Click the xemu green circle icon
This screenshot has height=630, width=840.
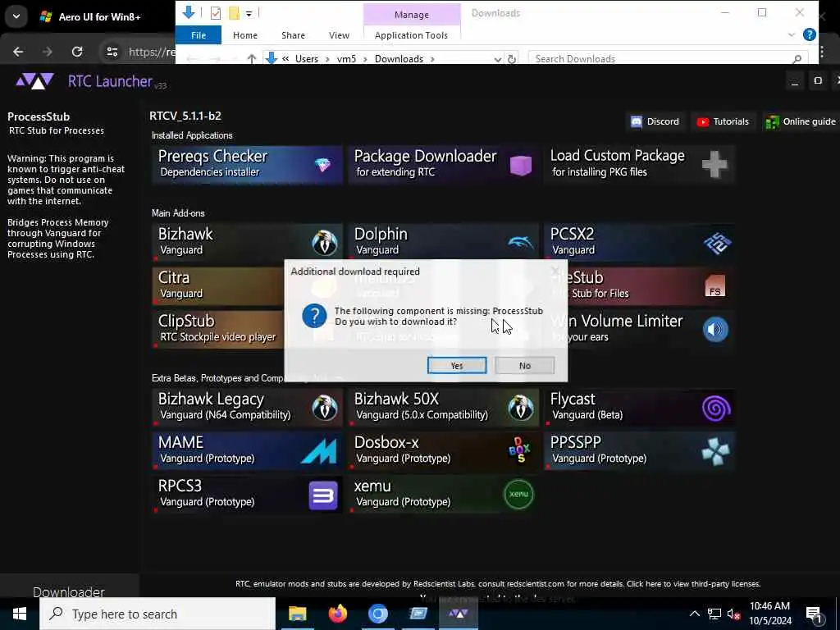(x=518, y=494)
